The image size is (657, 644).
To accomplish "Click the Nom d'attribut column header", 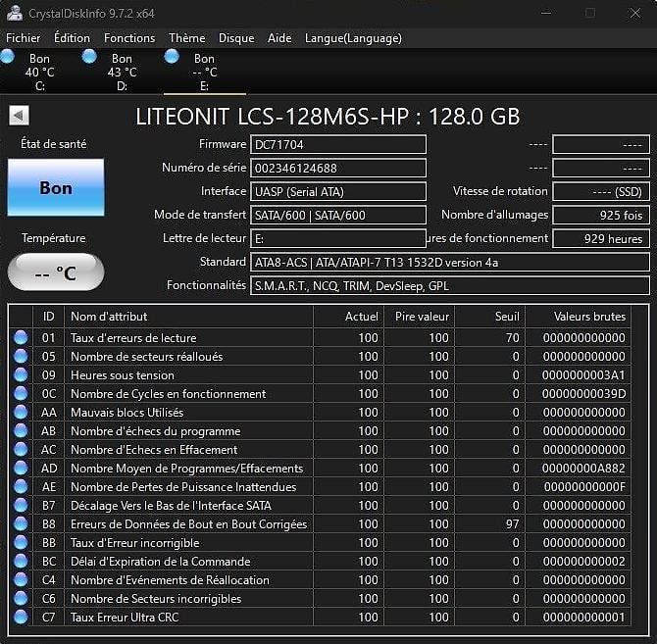I will click(188, 317).
